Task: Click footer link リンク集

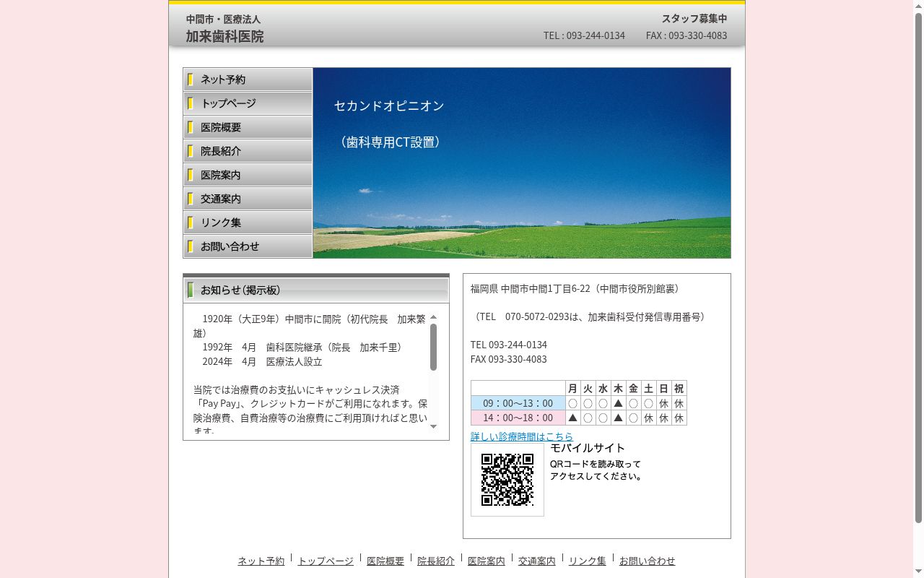Action: pos(588,561)
